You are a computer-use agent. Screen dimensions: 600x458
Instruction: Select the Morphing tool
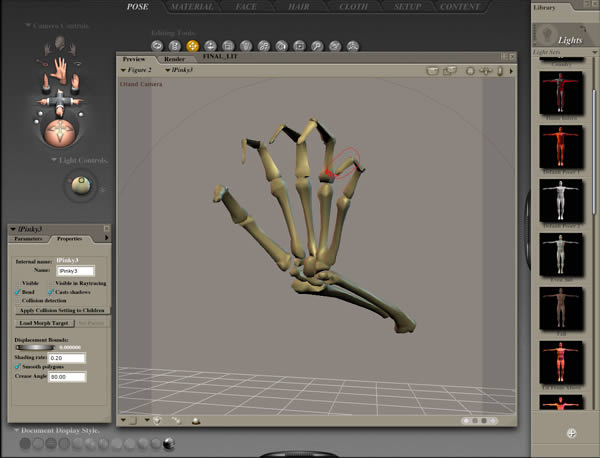coord(335,46)
